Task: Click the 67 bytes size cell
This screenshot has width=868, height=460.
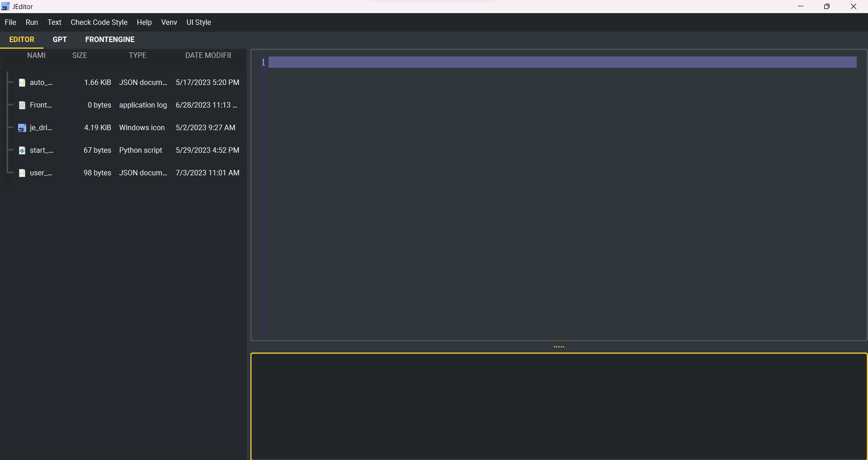Action: (x=97, y=150)
